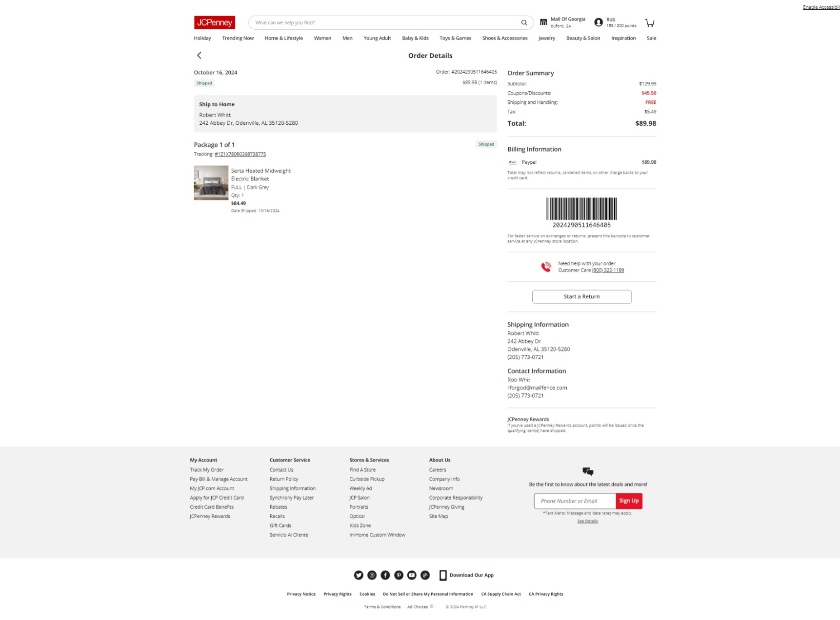This screenshot has height=620, width=840.
Task: Click the Mall Of Georgia store icon
Action: (x=543, y=22)
